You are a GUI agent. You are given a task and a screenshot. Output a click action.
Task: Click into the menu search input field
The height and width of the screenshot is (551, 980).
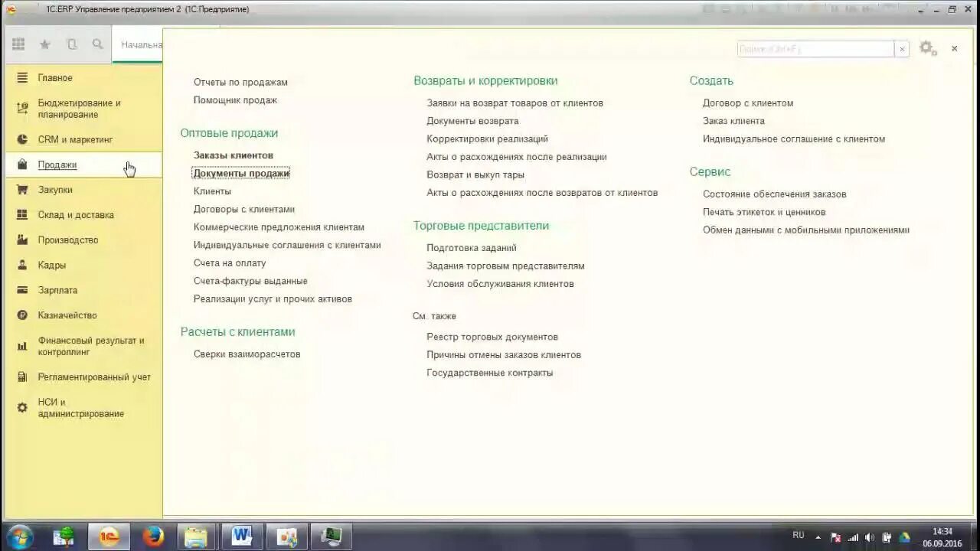click(815, 49)
